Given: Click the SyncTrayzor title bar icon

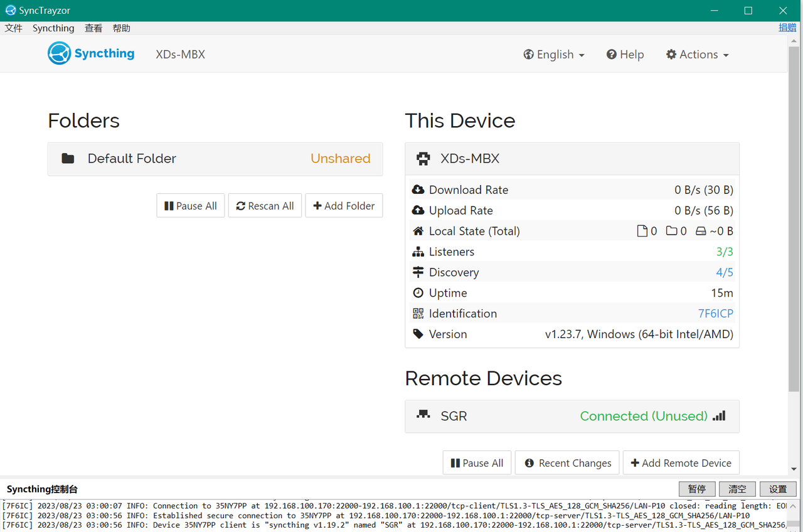Looking at the screenshot, I should (10, 10).
